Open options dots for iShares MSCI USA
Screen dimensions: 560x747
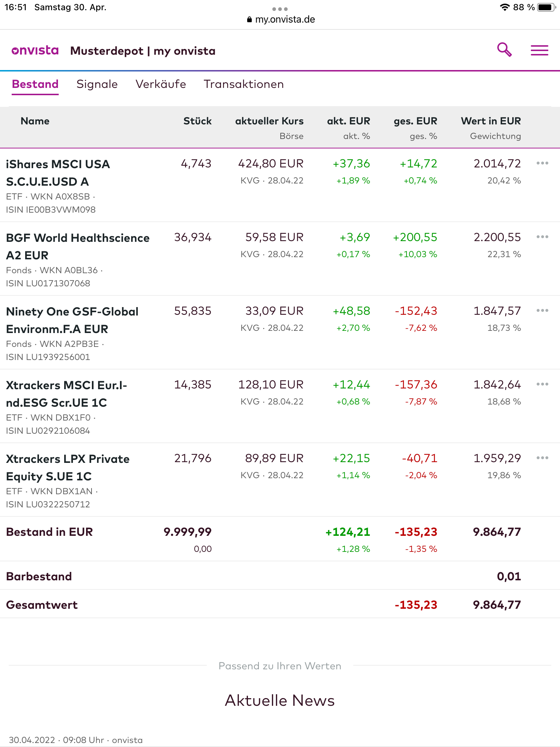[542, 163]
